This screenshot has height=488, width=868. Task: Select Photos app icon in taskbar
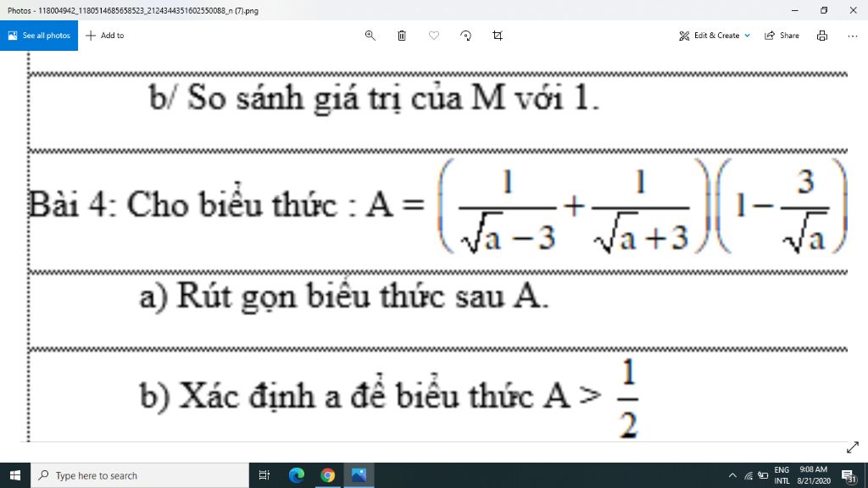pyautogui.click(x=359, y=475)
